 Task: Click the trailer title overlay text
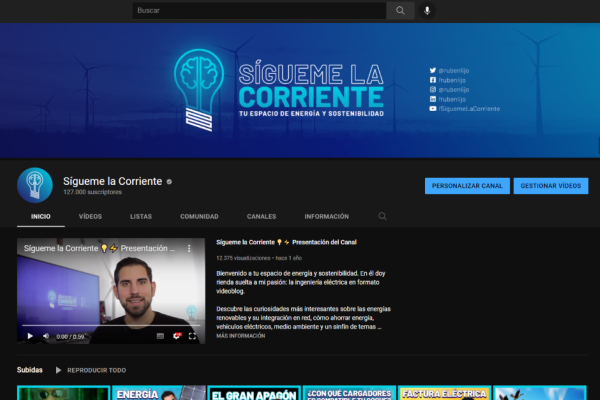[x=99, y=248]
